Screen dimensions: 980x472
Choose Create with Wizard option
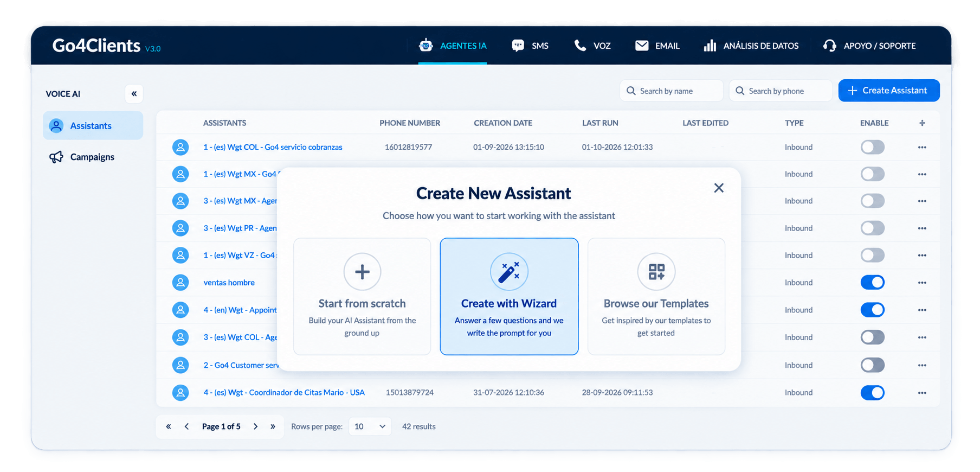[x=509, y=296]
